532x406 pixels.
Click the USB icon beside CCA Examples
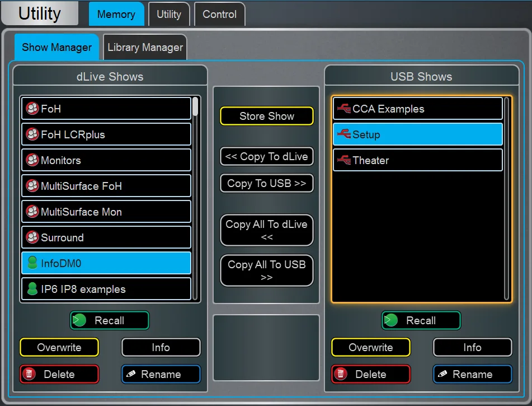[343, 109]
